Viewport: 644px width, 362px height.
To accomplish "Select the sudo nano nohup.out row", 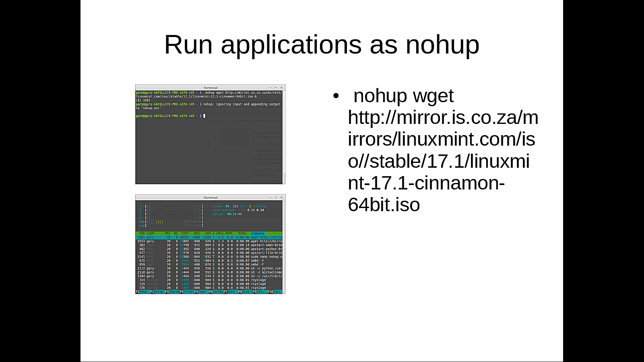I will click(x=209, y=257).
